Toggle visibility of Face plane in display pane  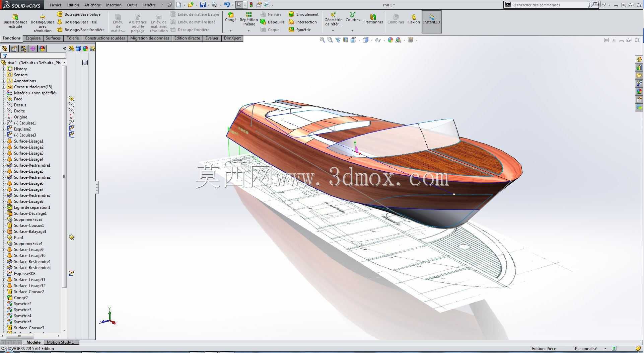tap(71, 99)
